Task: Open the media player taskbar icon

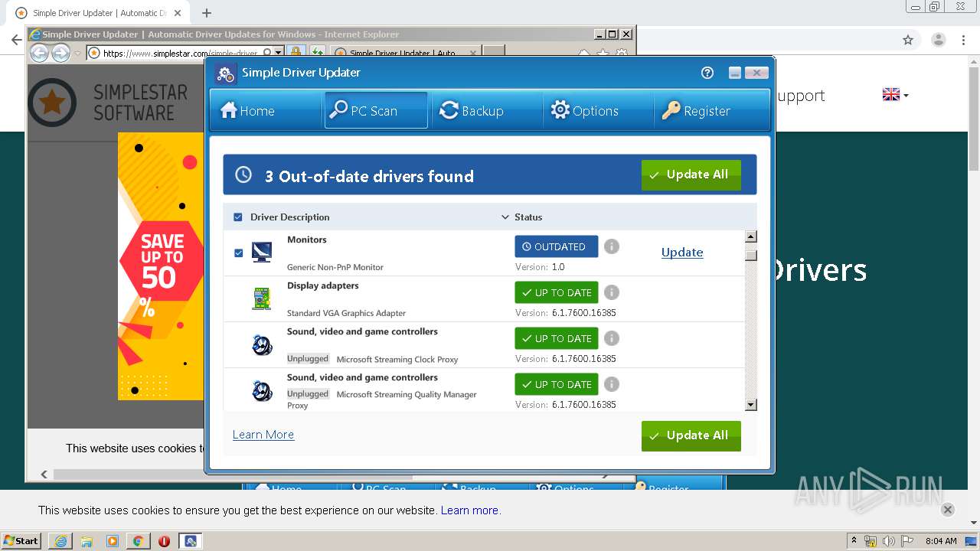Action: [113, 540]
